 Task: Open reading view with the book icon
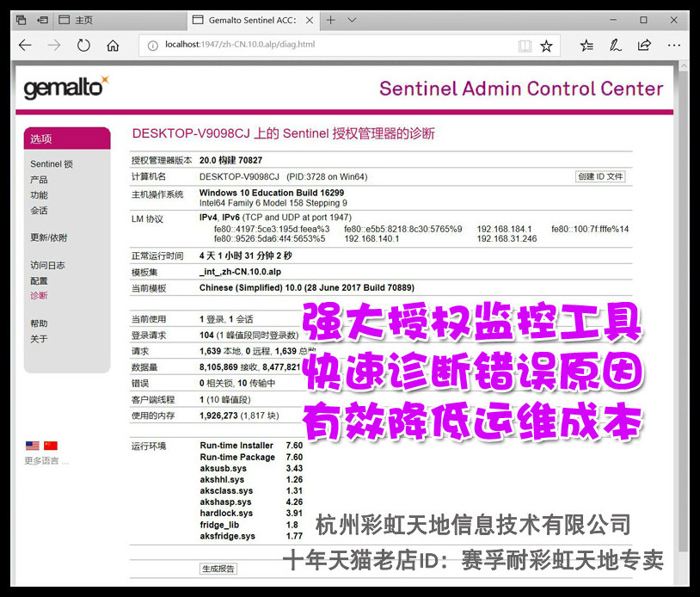tap(525, 46)
